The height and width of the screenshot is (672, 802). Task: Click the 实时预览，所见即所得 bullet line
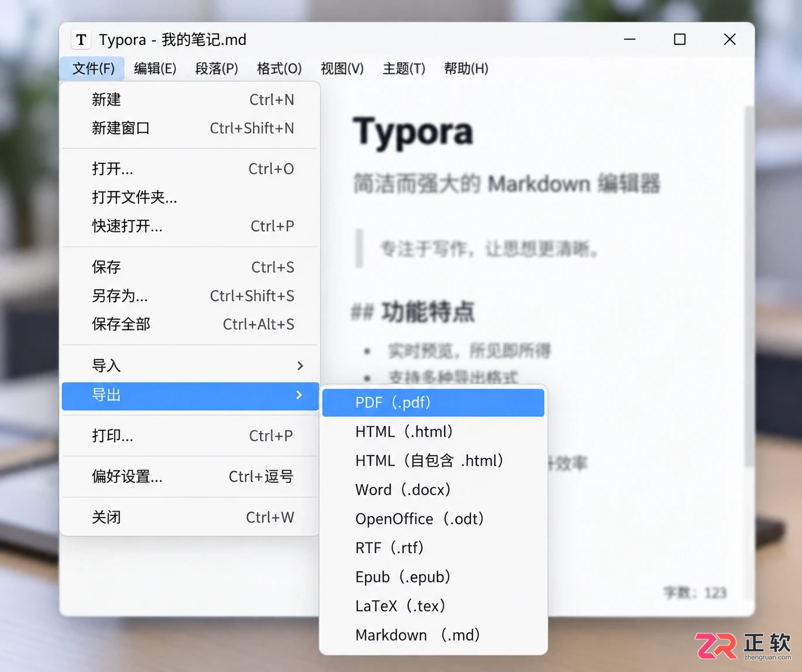(469, 351)
